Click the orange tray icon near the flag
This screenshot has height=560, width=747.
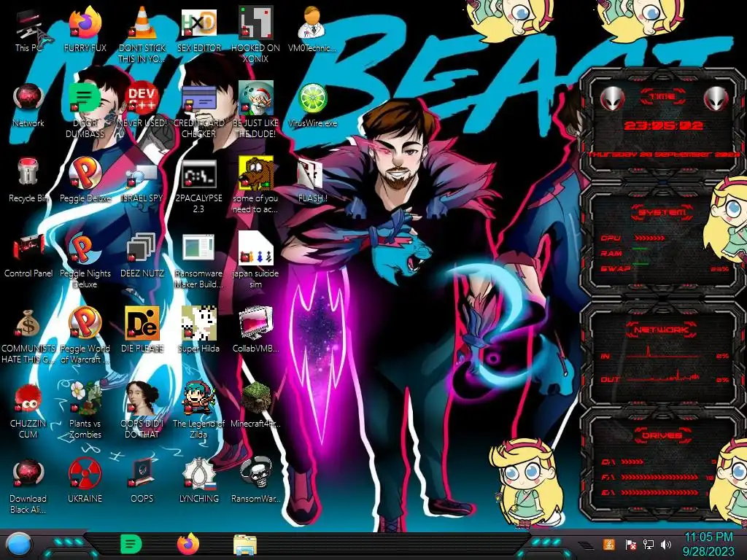[609, 544]
